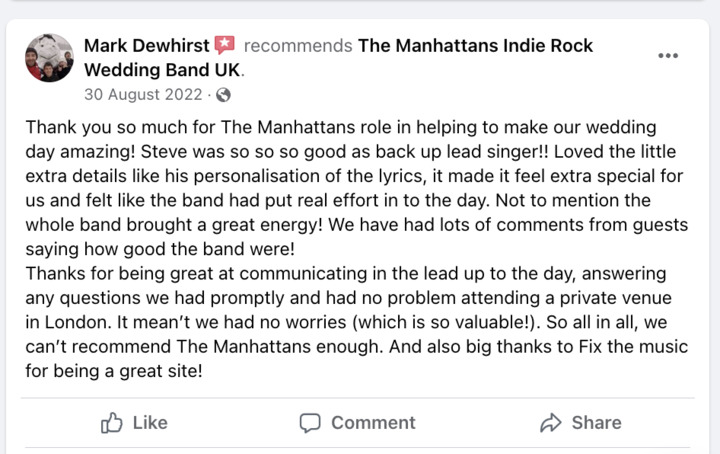
Task: Click the globe public audience icon
Action: [x=223, y=95]
